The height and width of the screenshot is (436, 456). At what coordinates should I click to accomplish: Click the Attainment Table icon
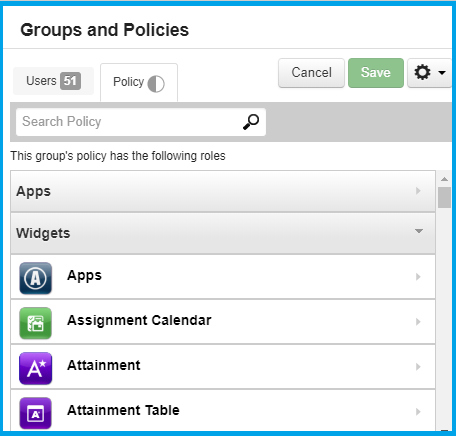tap(36, 413)
